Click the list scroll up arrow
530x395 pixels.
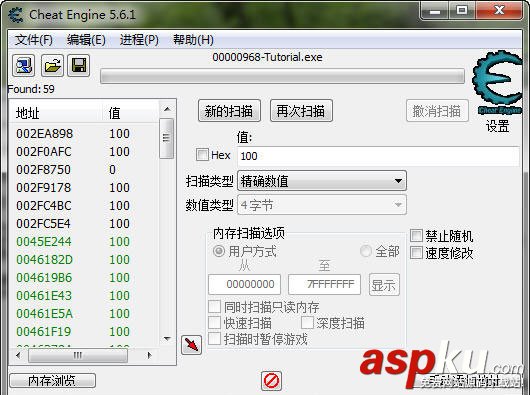click(167, 109)
